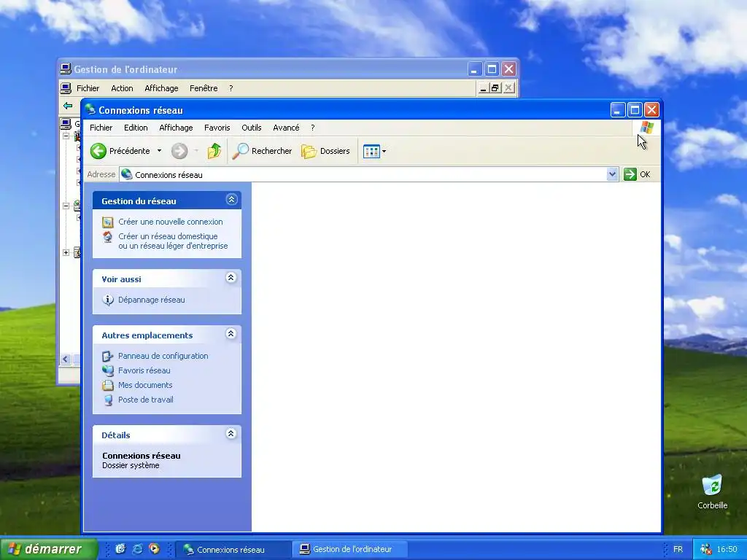Toggle the Dossiers folder pane
This screenshot has height=560, width=747.
(325, 151)
